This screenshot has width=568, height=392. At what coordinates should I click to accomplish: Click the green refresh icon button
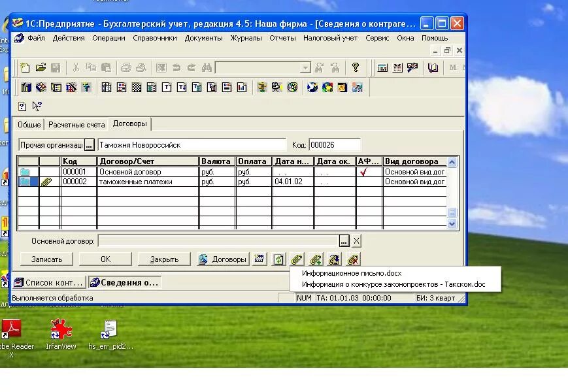pyautogui.click(x=278, y=259)
